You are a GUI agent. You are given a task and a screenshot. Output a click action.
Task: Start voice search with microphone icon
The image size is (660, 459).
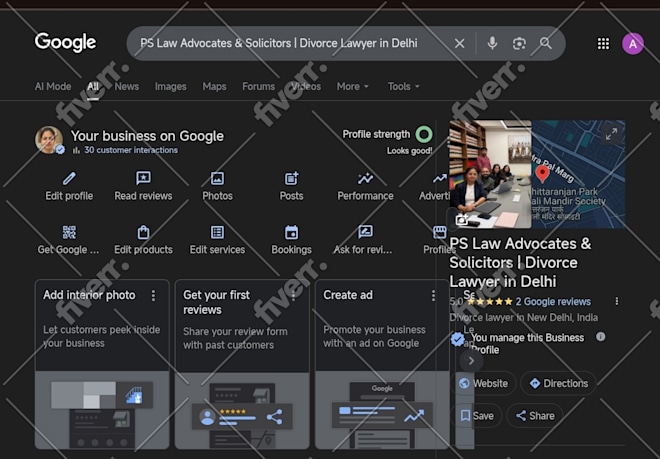492,43
